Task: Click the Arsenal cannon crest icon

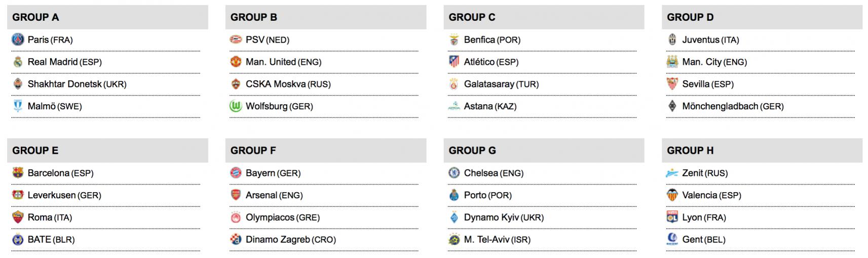Action: (236, 195)
